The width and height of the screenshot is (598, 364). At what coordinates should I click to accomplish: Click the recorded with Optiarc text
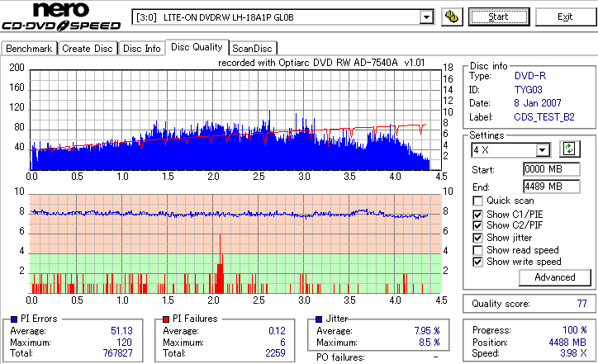tap(321, 63)
